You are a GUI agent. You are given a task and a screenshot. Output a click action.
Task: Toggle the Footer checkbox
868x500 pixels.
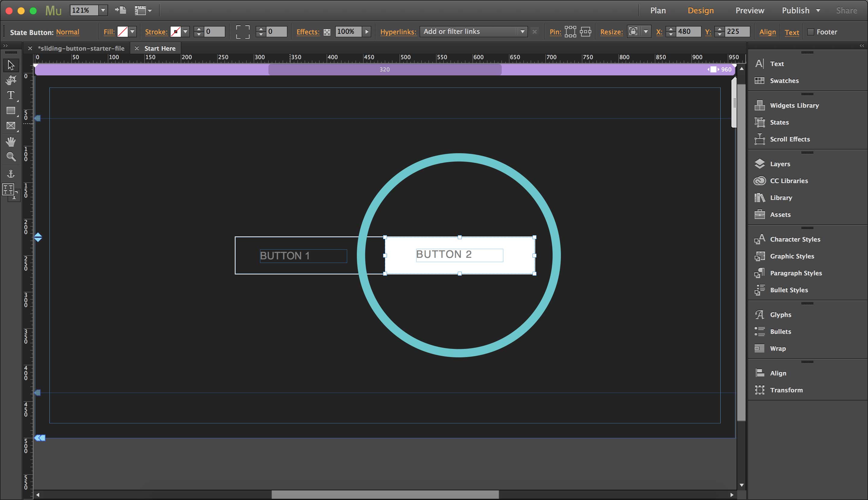coord(812,32)
